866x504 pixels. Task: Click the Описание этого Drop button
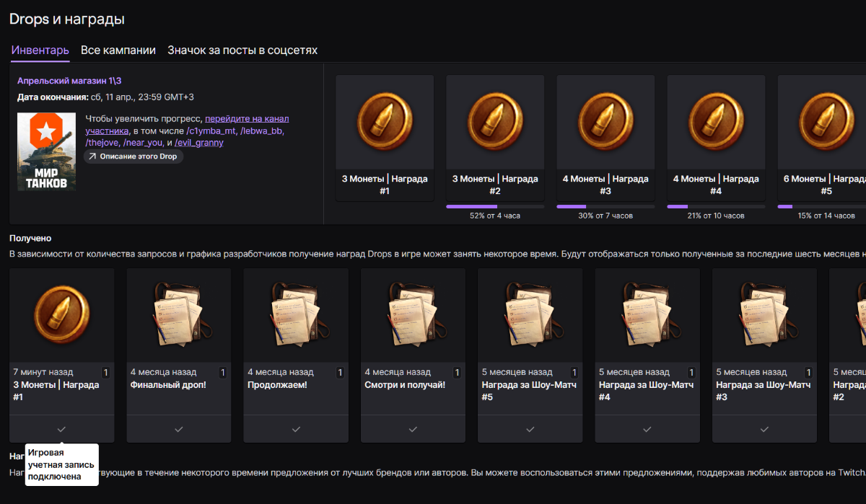pyautogui.click(x=134, y=156)
